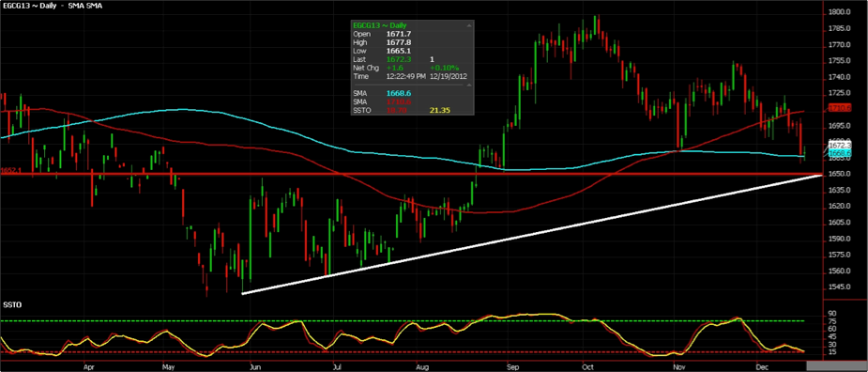Select the cyan SMA value 1668.6 in info box
Viewport: 868px width, 372px height.
click(398, 94)
